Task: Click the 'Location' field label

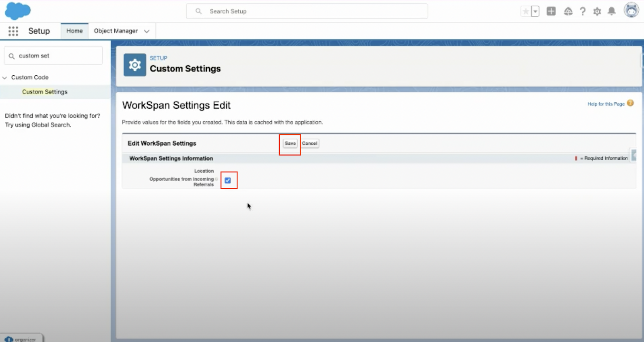Action: 204,171
